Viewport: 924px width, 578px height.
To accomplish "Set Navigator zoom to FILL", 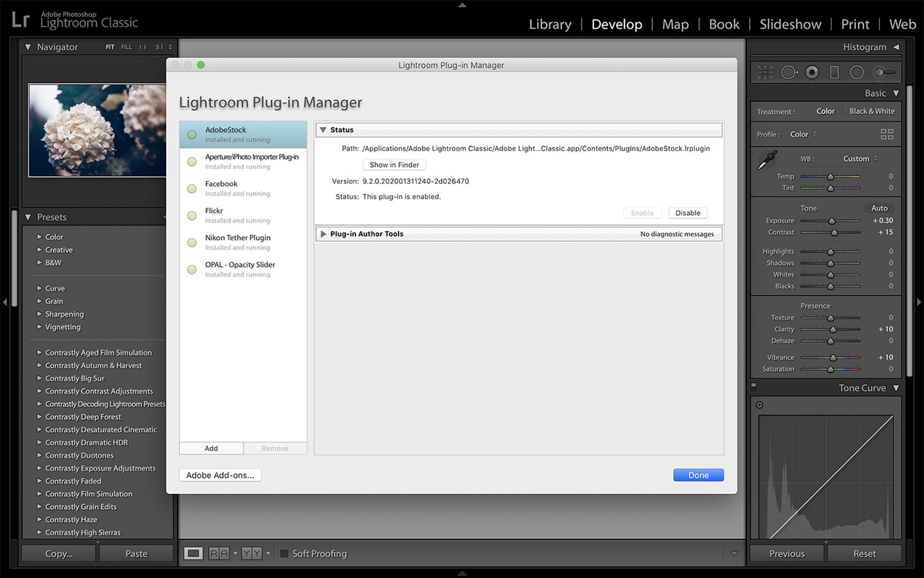I will pos(126,47).
